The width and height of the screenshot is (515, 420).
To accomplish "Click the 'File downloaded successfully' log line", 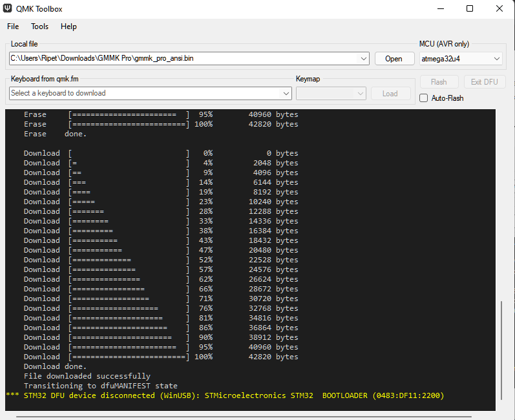I will pyautogui.click(x=87, y=376).
